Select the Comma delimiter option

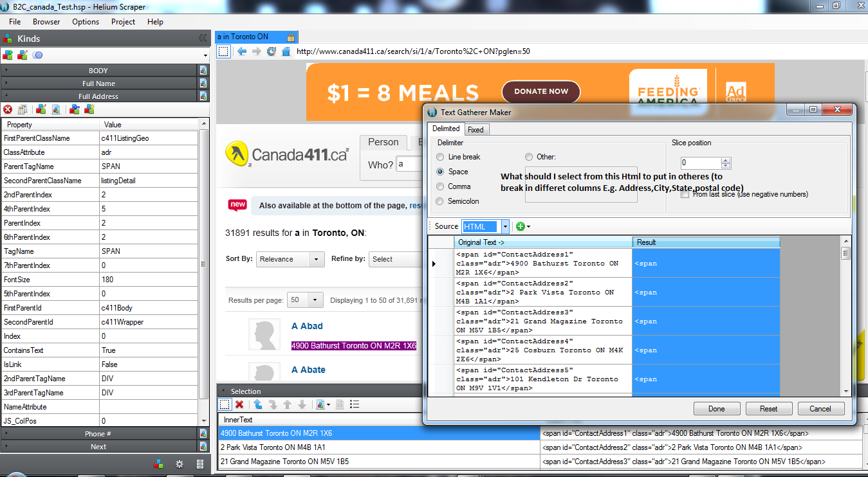point(441,186)
